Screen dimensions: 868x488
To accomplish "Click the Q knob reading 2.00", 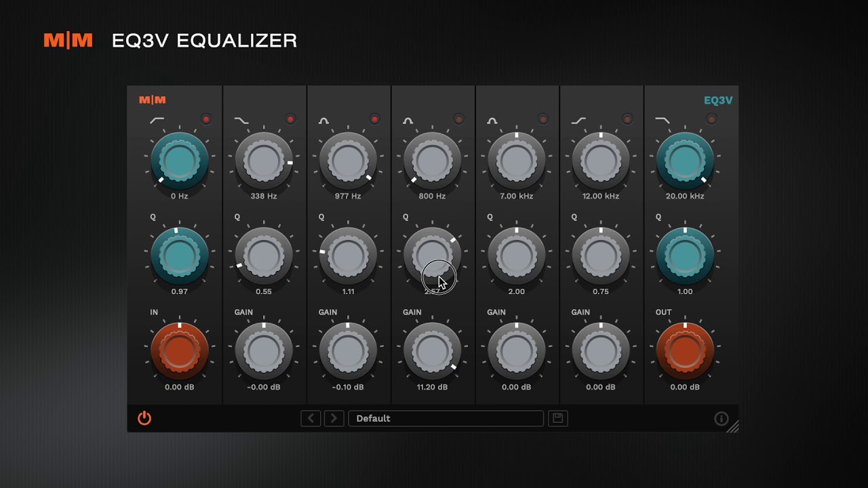I will (x=516, y=256).
